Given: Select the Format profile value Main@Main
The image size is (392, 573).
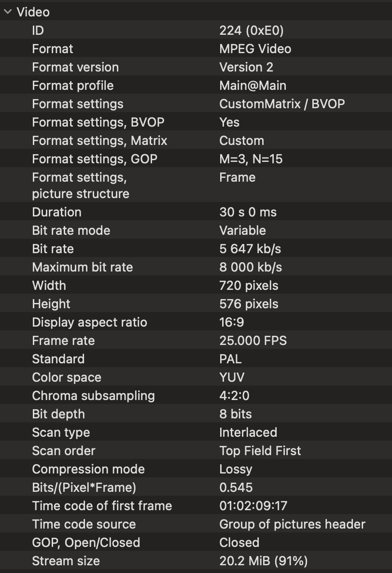Looking at the screenshot, I should (252, 86).
